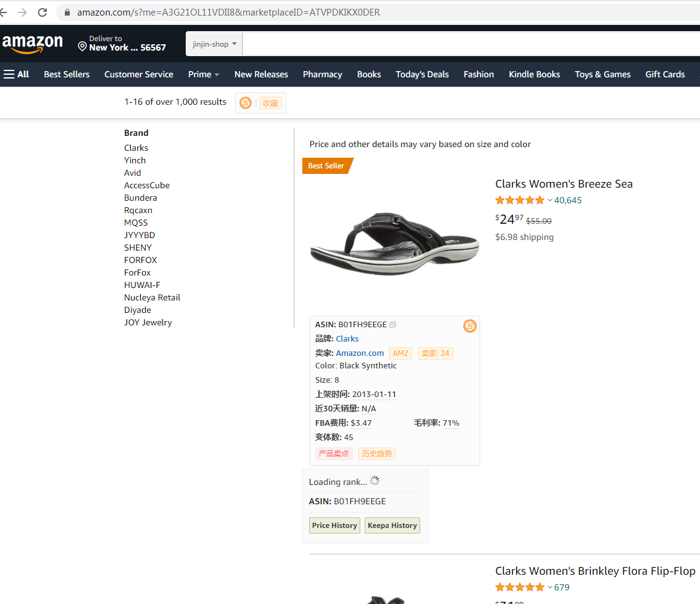The image size is (700, 604).
Task: Expand the star rating breakdown for Breeze Sea
Action: [x=550, y=201]
